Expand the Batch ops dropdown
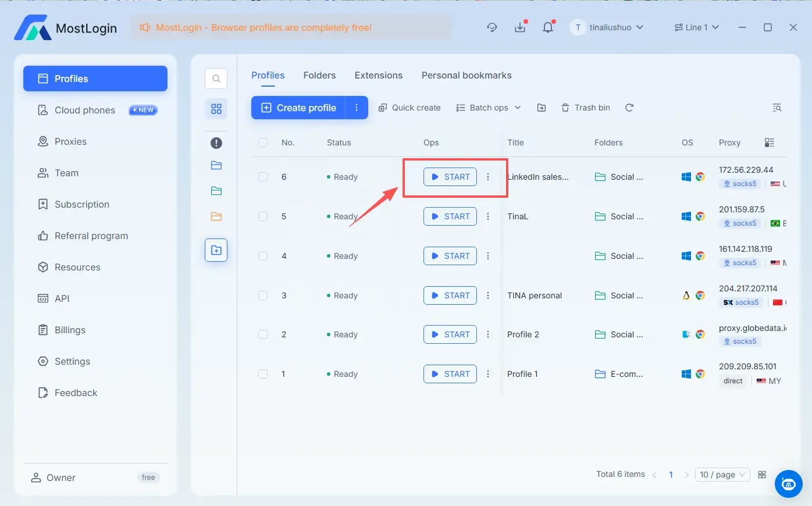 coord(488,108)
